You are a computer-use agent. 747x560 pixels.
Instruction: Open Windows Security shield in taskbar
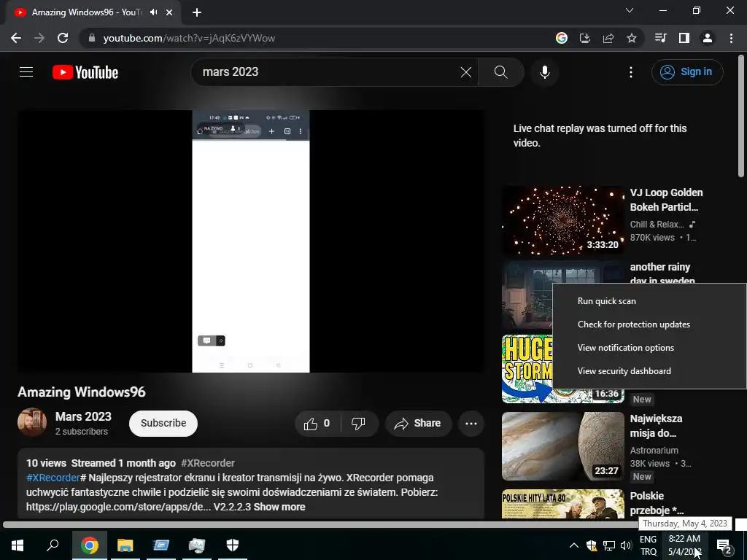pyautogui.click(x=233, y=545)
